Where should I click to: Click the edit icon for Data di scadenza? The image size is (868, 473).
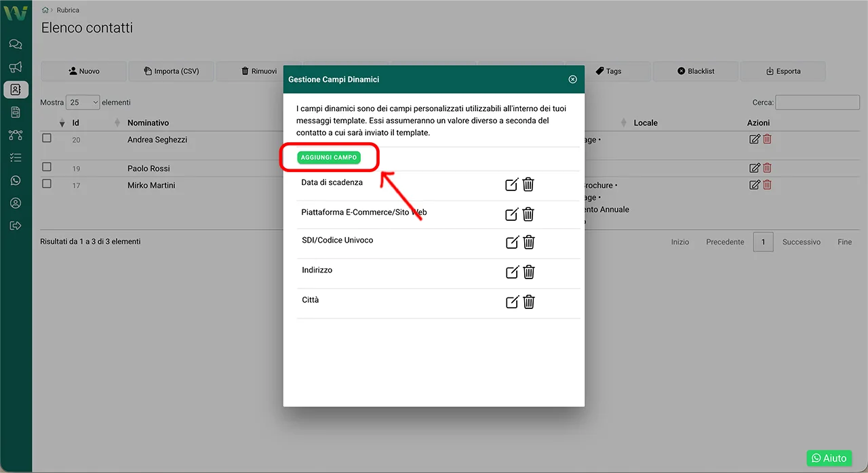point(512,184)
